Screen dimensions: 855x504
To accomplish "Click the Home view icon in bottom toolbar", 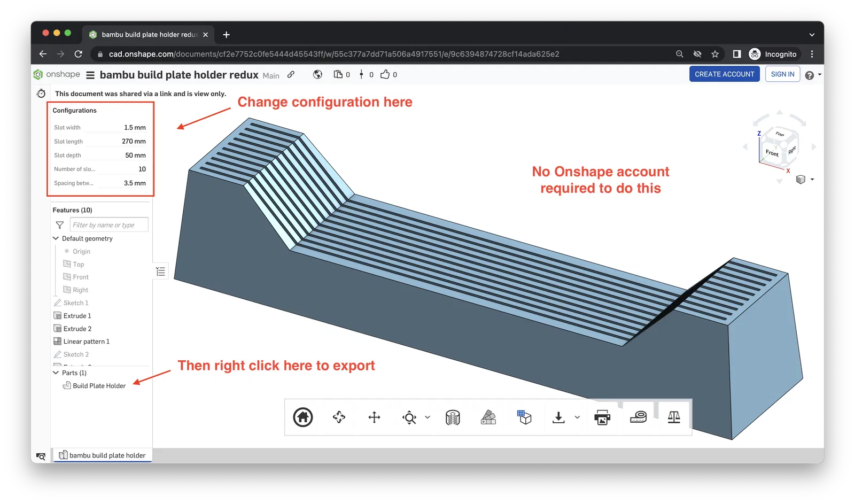I will click(303, 417).
